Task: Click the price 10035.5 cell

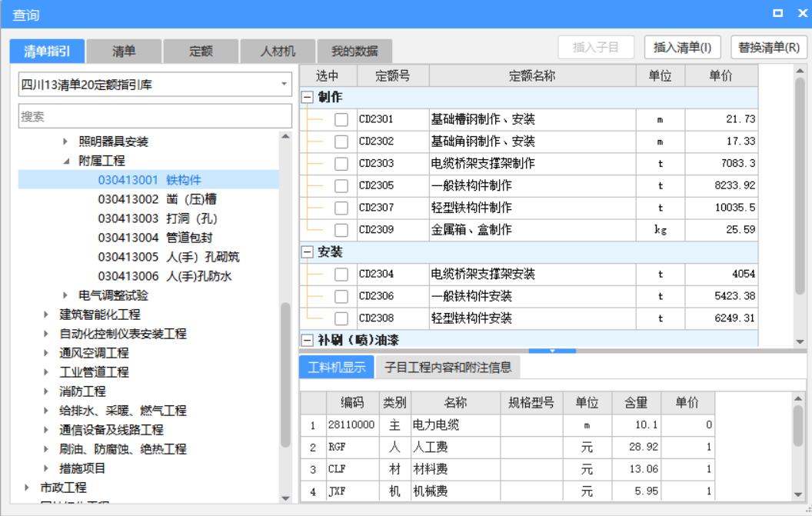Action: pyautogui.click(x=721, y=208)
